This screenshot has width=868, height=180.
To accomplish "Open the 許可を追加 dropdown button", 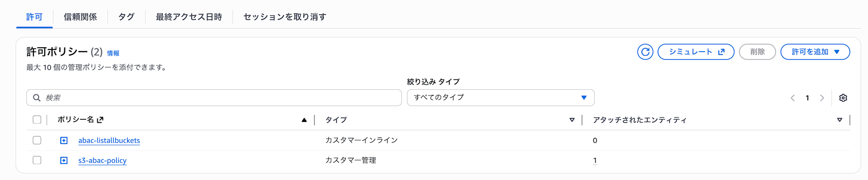I will [x=815, y=52].
